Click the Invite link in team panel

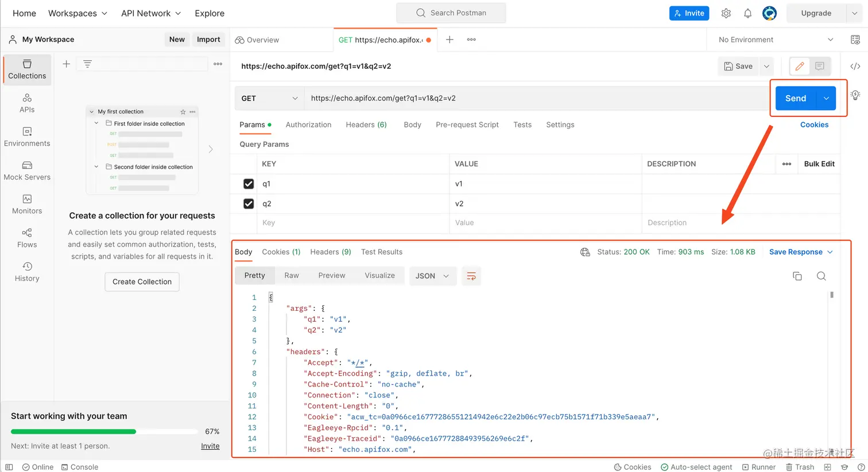point(210,446)
